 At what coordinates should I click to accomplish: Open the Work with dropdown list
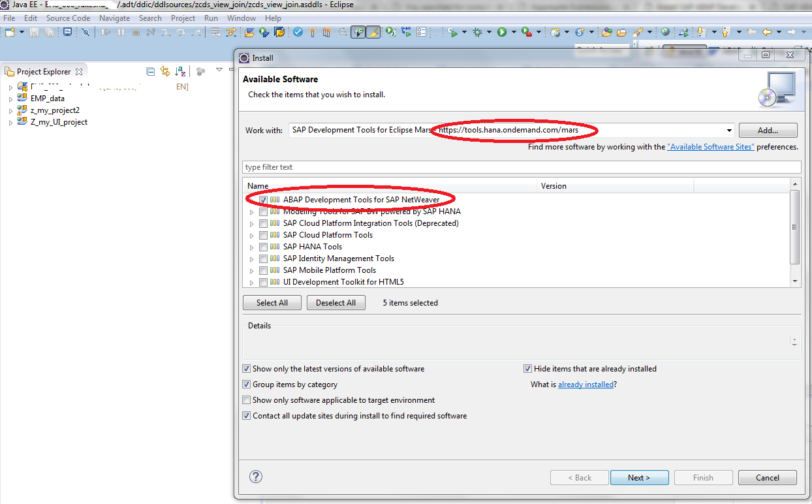[729, 130]
